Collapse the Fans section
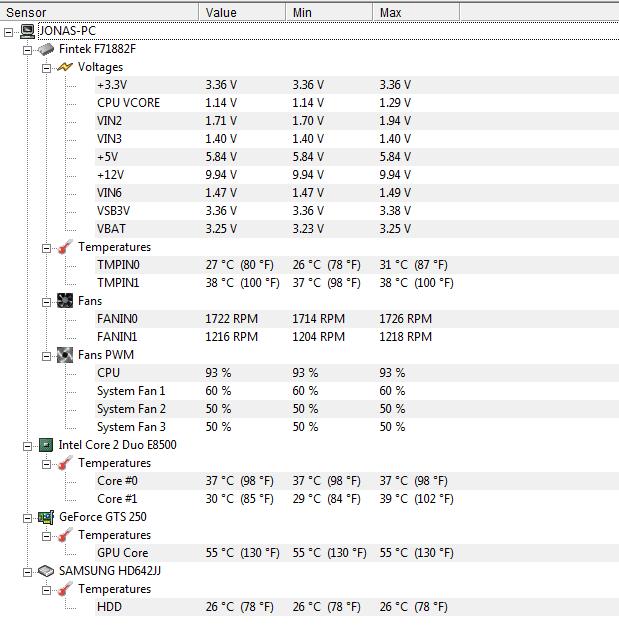The image size is (619, 643). point(46,302)
